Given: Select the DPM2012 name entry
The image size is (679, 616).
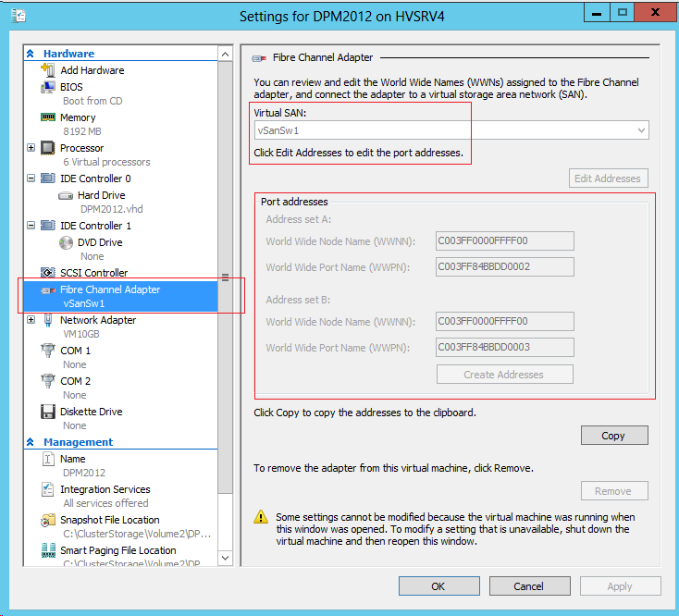Looking at the screenshot, I should (x=84, y=473).
